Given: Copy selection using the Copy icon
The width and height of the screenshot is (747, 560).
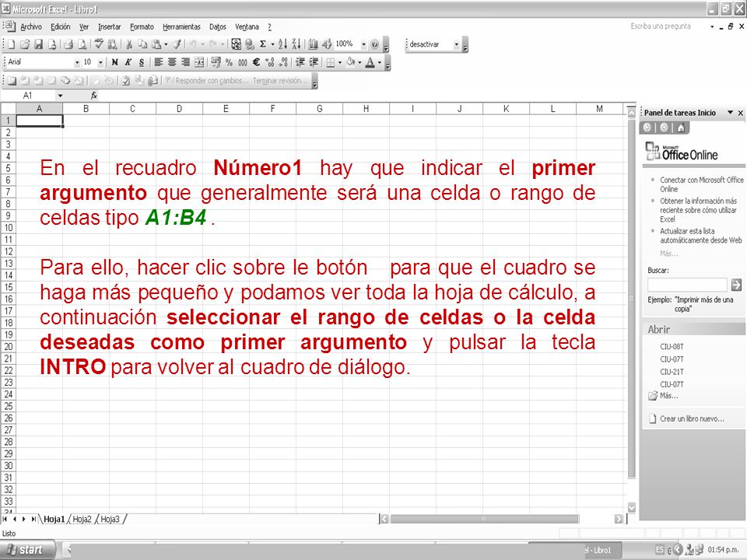Looking at the screenshot, I should pyautogui.click(x=142, y=44).
